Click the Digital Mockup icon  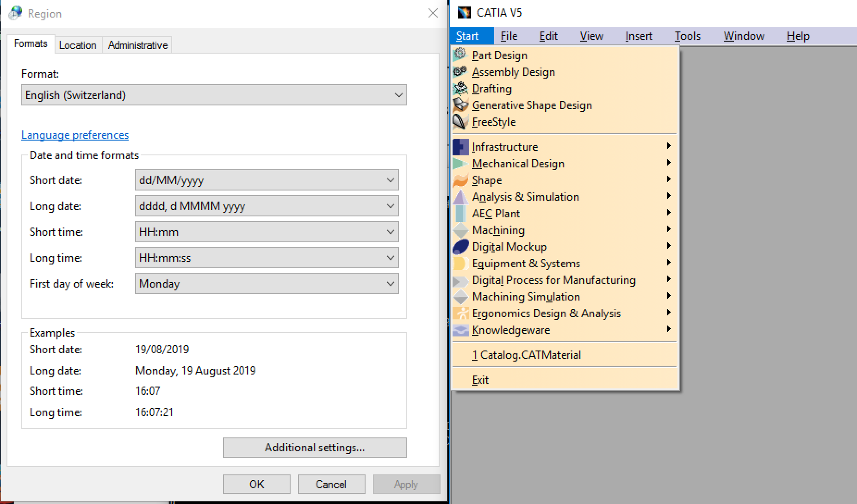(460, 246)
